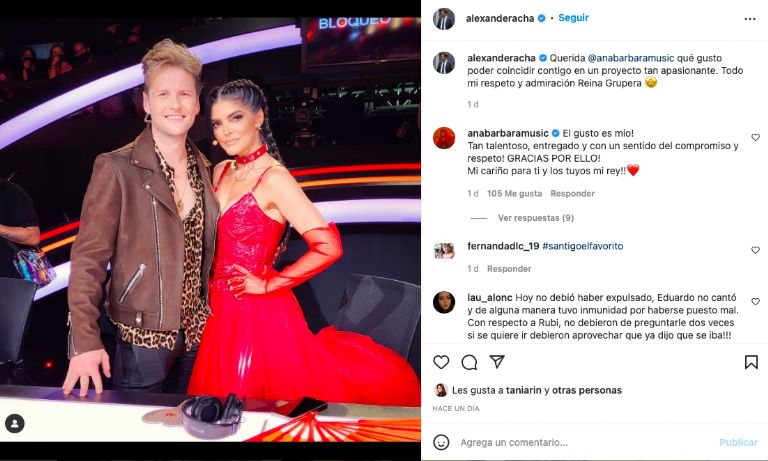768x461 pixels.
Task: Open the #santigoelfavorito hashtag
Action: point(582,246)
